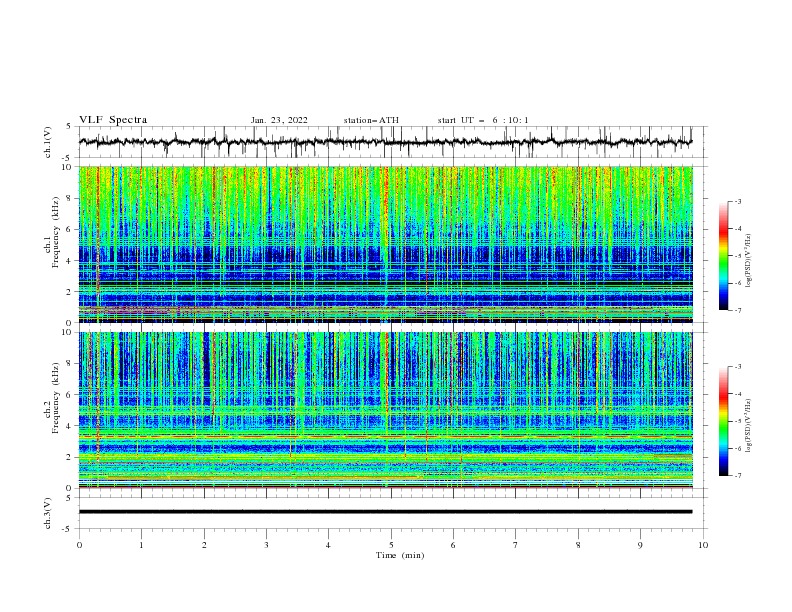Click the time axis tick label '2'
This screenshot has width=792, height=612.
tap(204, 545)
